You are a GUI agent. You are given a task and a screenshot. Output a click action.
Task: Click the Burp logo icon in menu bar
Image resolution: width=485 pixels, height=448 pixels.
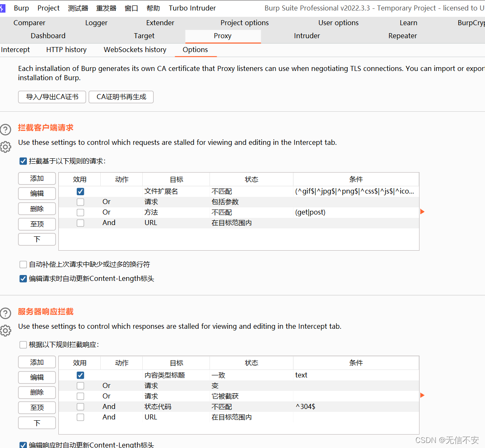point(3,8)
